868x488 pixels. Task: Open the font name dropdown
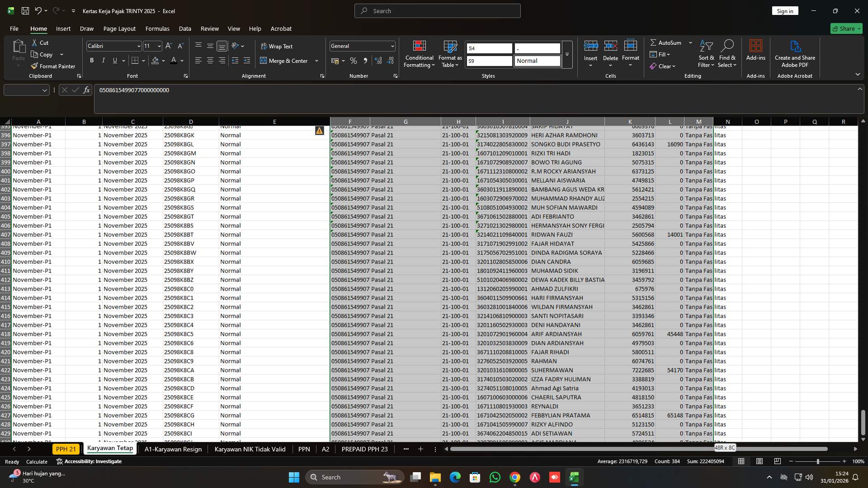click(x=138, y=46)
